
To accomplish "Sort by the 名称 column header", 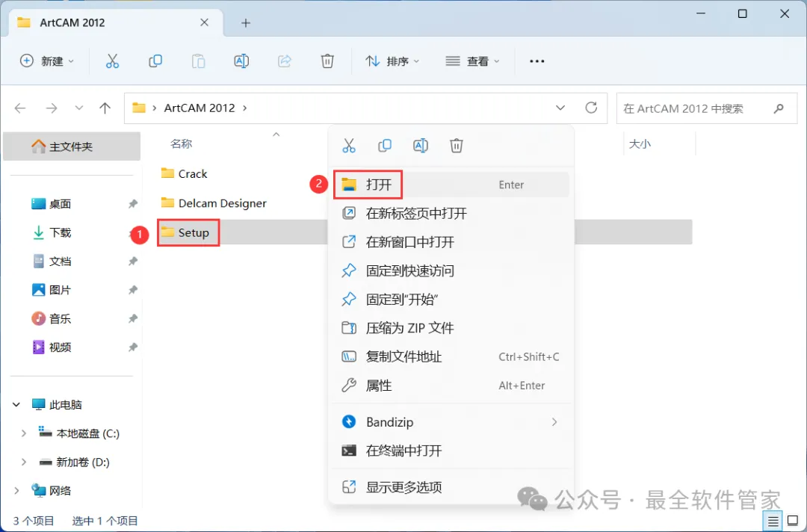I will click(181, 144).
